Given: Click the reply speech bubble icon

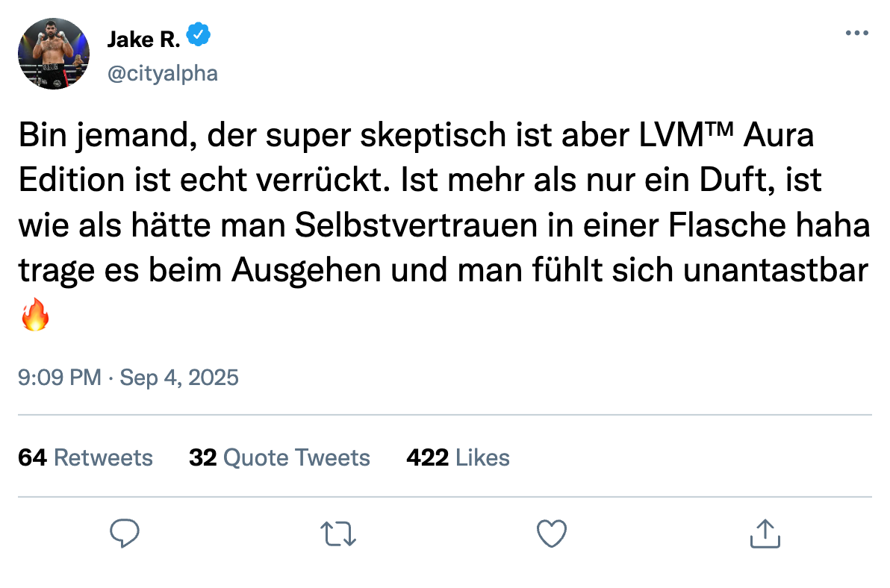Looking at the screenshot, I should [x=125, y=534].
